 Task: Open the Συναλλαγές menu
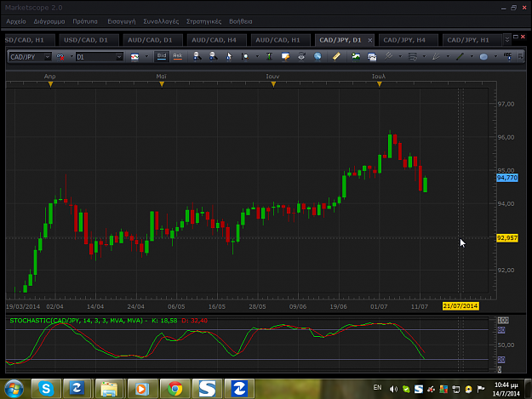pyautogui.click(x=161, y=21)
